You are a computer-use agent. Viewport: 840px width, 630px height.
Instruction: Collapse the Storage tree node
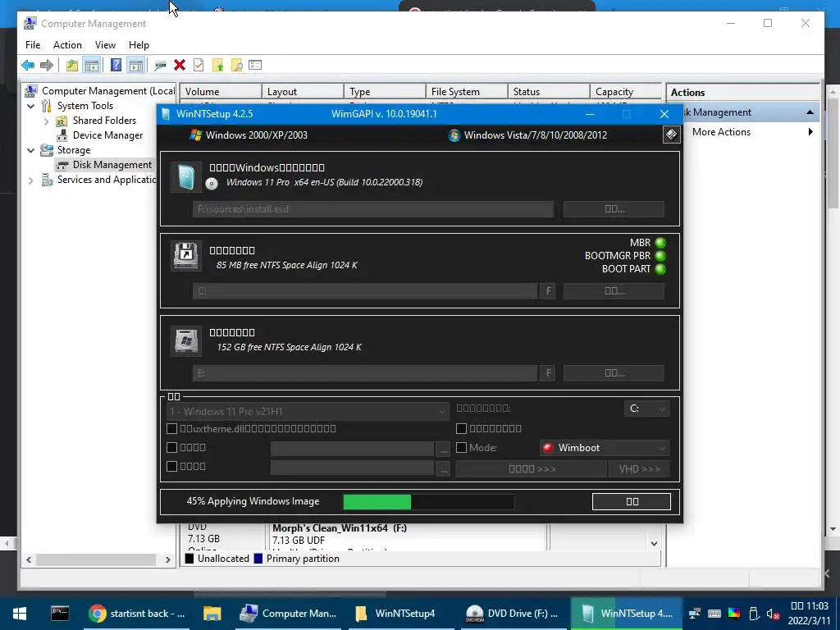click(x=31, y=151)
